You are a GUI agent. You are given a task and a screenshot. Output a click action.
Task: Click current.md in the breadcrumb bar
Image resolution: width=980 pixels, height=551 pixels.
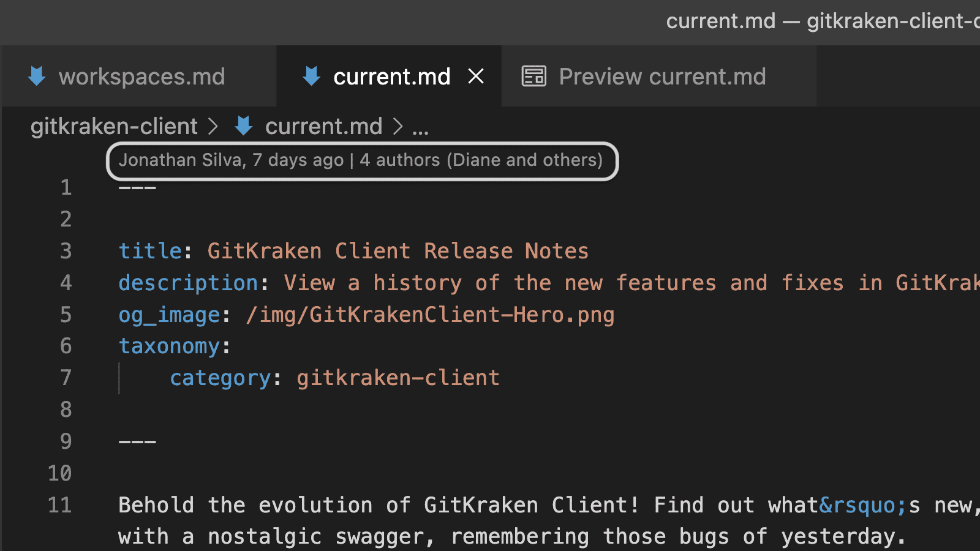tap(323, 126)
